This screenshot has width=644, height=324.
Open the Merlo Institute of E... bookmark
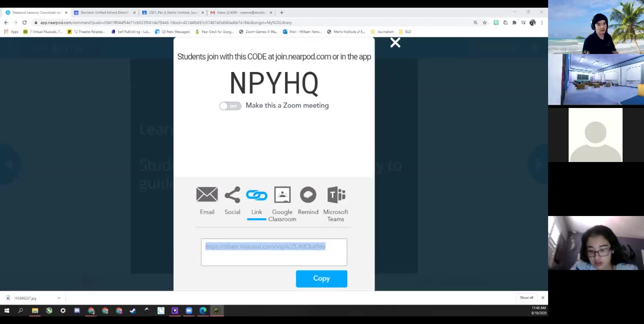point(346,32)
